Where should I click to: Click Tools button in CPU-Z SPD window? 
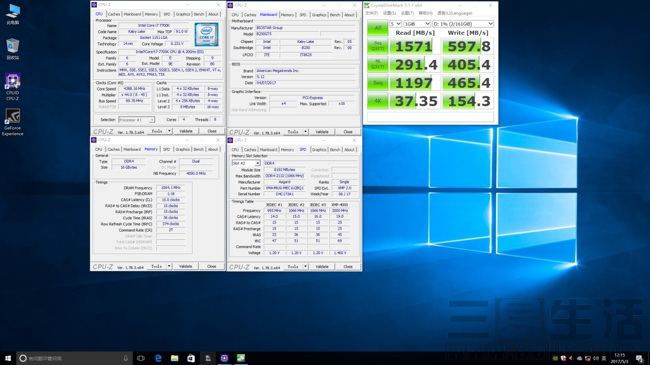pos(293,266)
